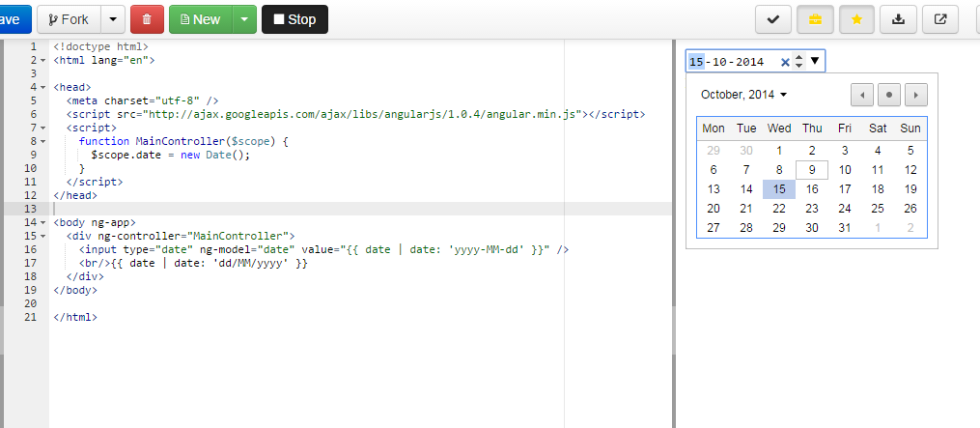This screenshot has height=428, width=980.
Task: Go to next month in calendar
Action: (916, 95)
